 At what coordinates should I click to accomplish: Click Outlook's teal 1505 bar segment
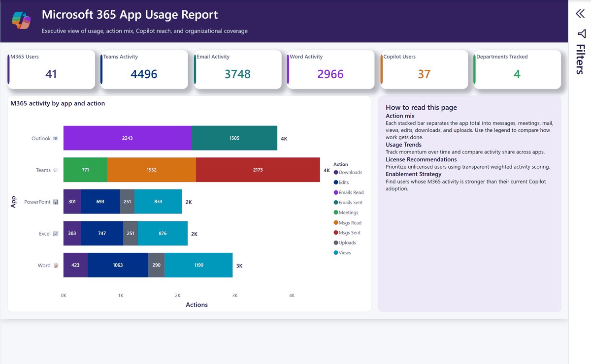tap(234, 138)
